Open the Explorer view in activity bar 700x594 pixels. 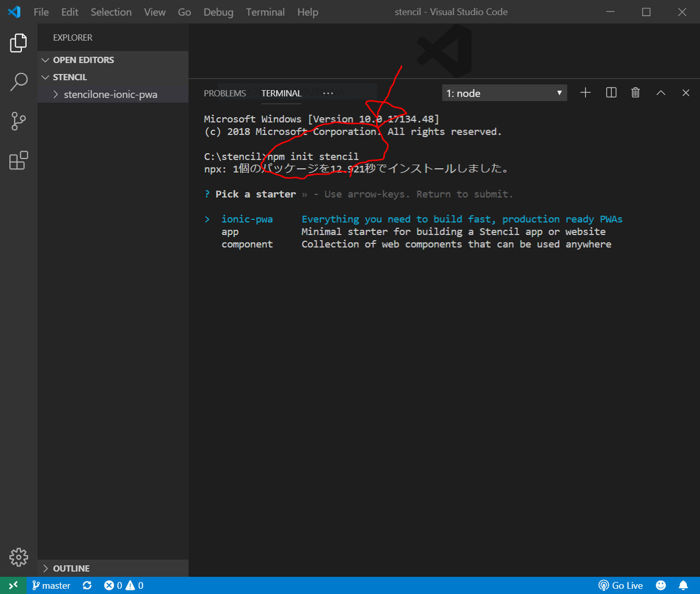18,43
